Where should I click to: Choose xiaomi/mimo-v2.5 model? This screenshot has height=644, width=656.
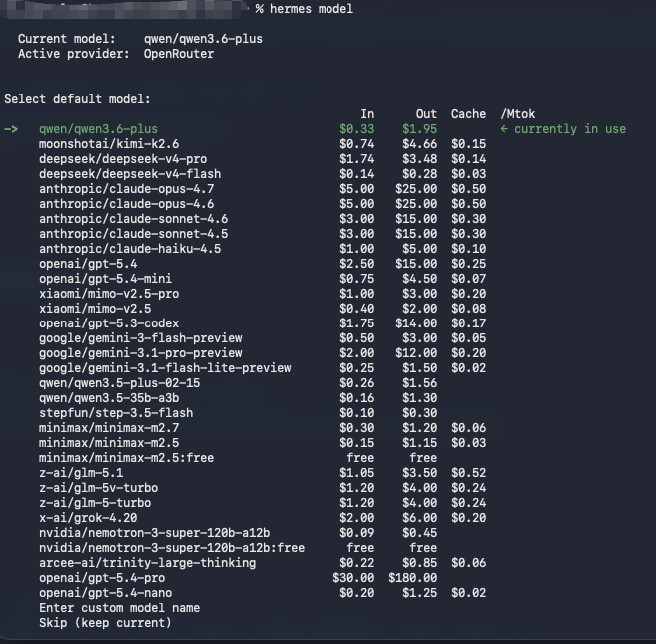pos(95,309)
